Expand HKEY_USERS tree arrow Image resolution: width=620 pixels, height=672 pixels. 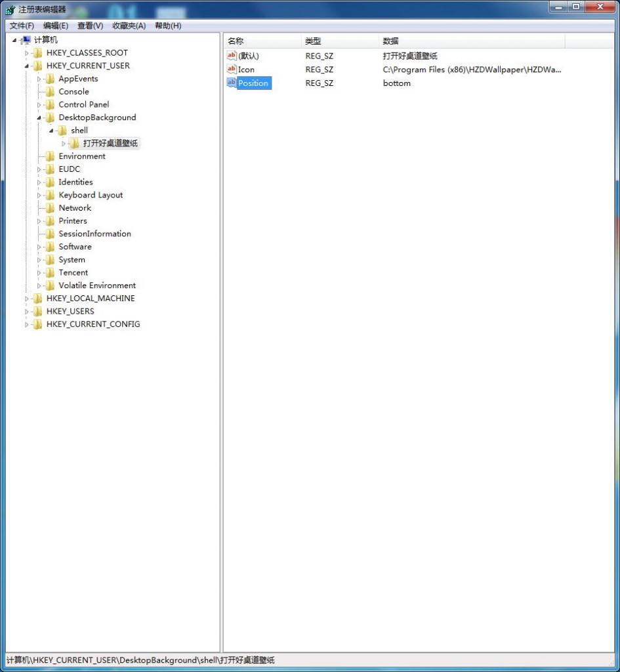tap(26, 312)
